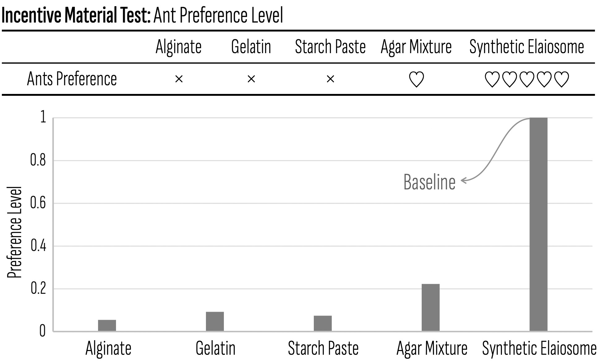Select the tall Synthetic Elaiosome bar
603x364 pixels.
tap(538, 224)
